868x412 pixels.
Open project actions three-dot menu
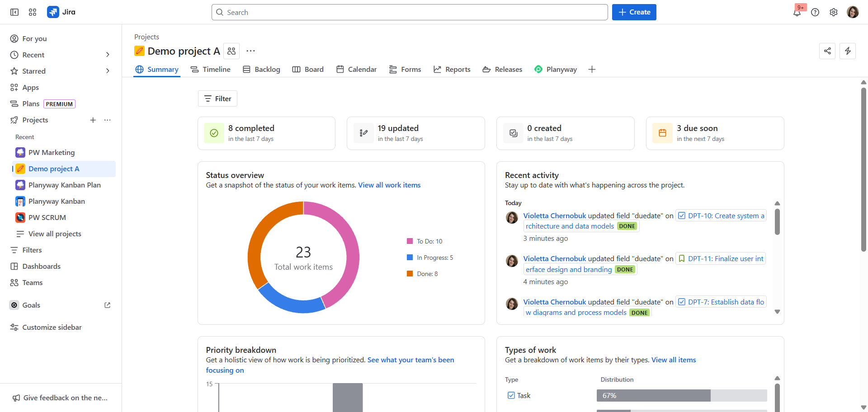[250, 51]
